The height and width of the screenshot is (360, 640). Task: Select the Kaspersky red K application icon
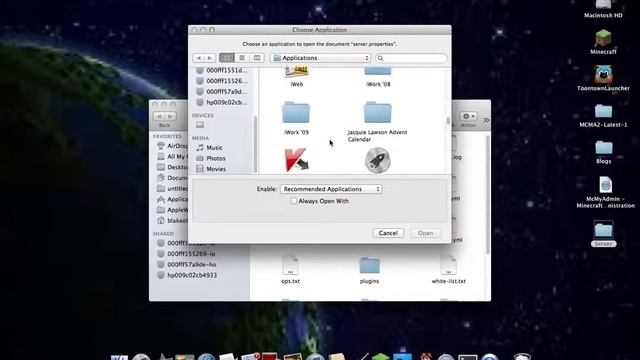coord(297,160)
